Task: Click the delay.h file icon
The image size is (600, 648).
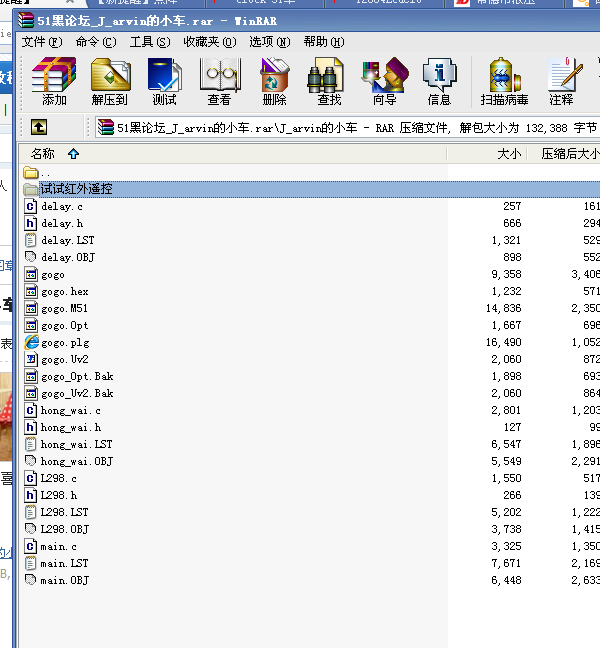Action: 30,223
